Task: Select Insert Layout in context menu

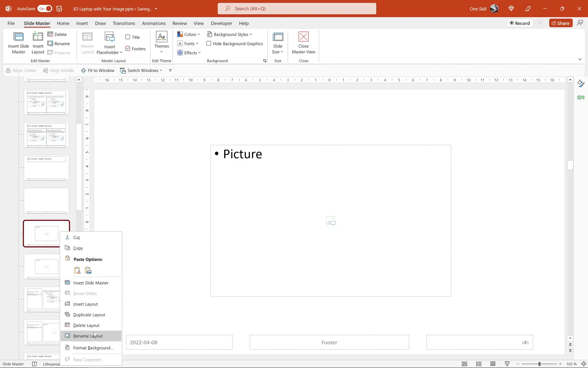Action: 91,304
